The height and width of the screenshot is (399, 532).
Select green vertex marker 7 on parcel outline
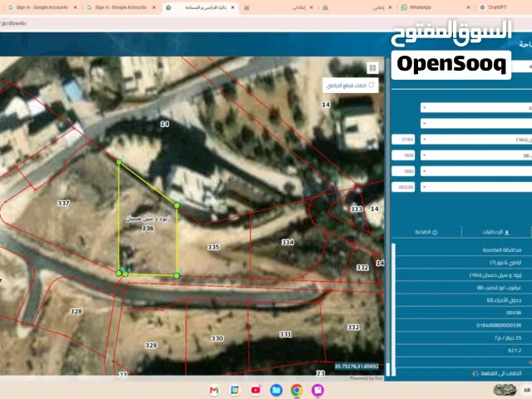point(119,162)
